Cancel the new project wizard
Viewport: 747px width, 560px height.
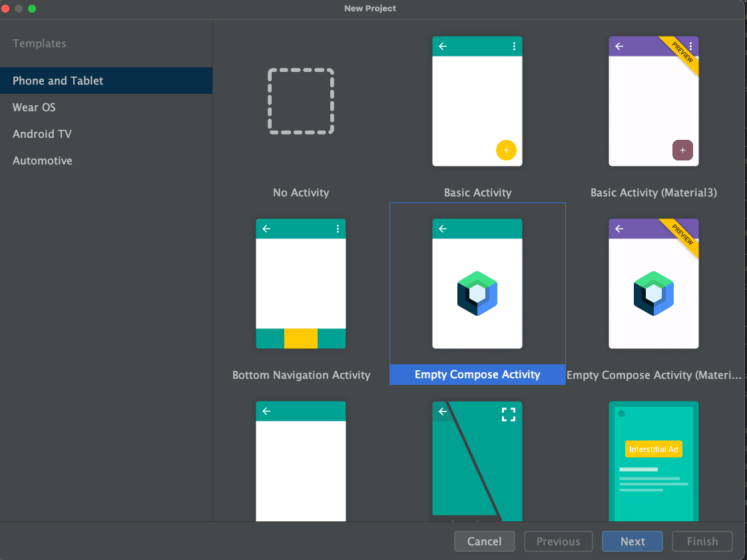click(484, 541)
